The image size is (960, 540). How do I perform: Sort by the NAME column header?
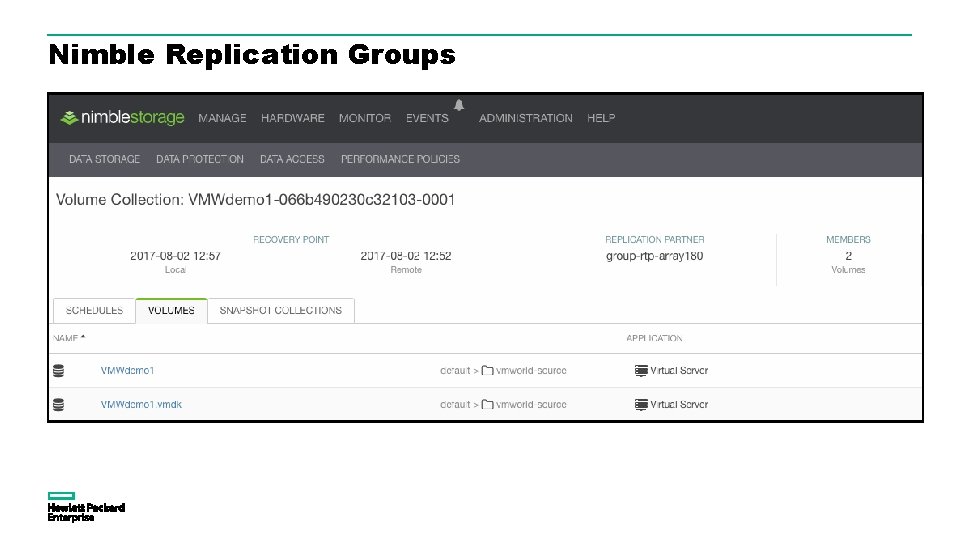[x=69, y=339]
